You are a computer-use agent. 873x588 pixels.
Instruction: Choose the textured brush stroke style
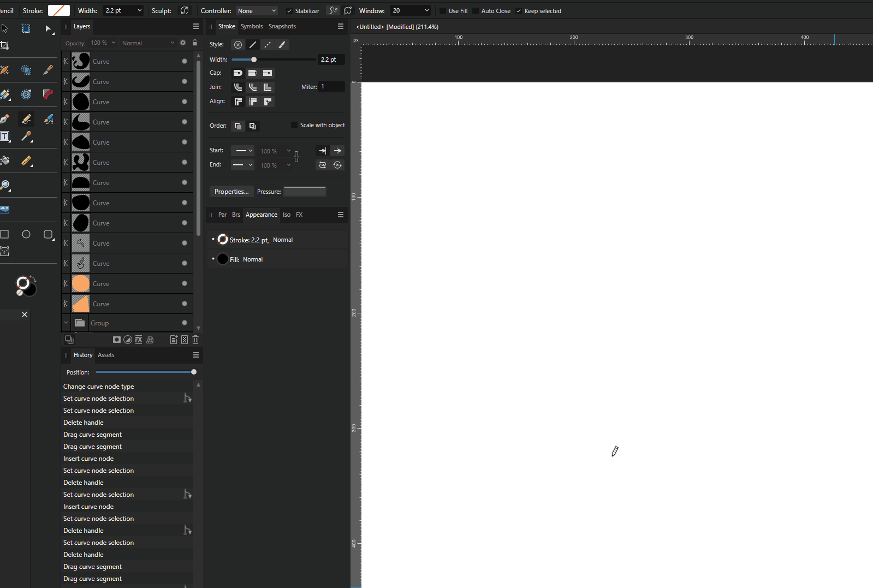(x=282, y=45)
